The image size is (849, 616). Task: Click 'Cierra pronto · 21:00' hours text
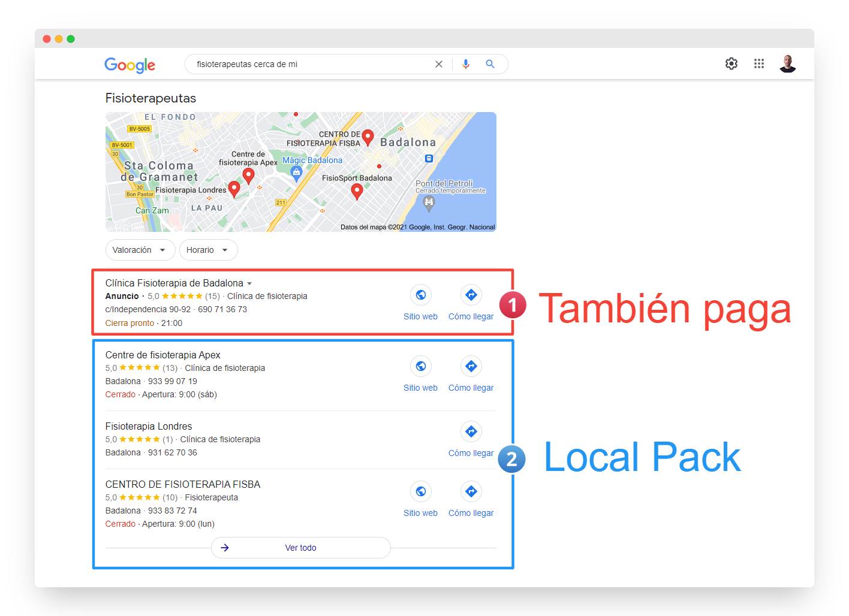point(144,323)
